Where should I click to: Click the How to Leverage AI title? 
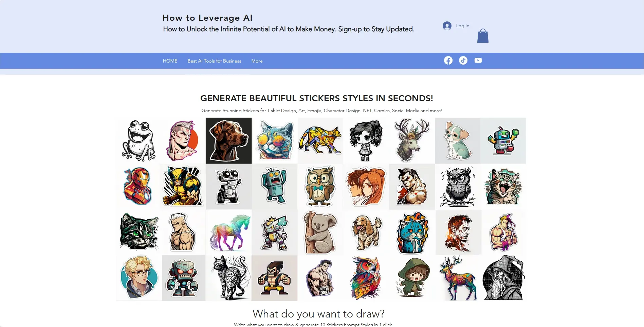(207, 18)
